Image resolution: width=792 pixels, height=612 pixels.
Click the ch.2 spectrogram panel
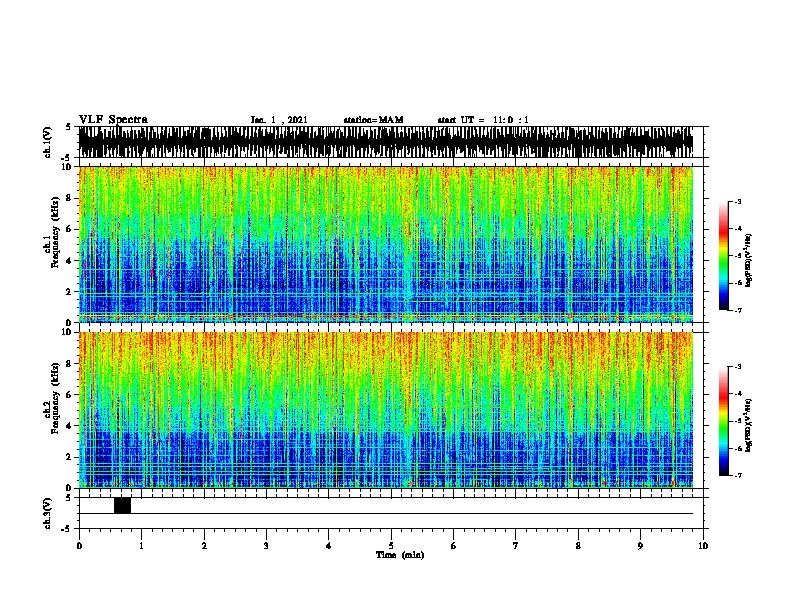tap(386, 410)
